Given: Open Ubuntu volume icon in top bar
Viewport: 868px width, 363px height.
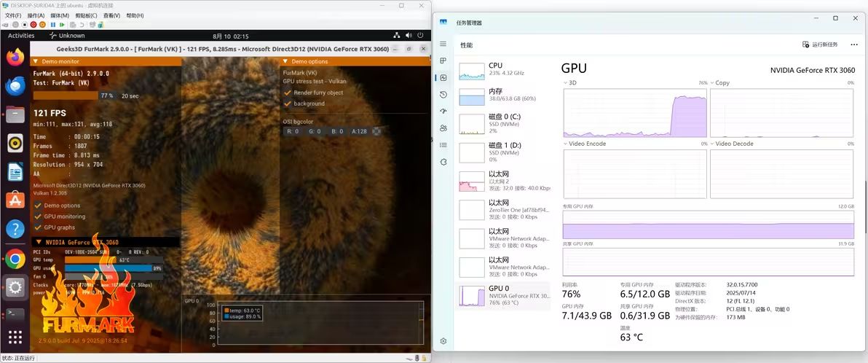Looking at the screenshot, I should coord(409,36).
